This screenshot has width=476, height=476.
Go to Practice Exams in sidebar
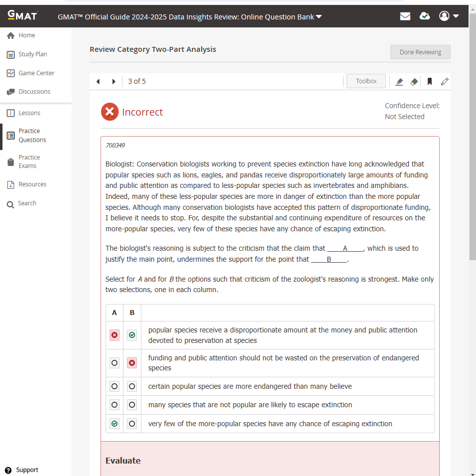(x=29, y=161)
